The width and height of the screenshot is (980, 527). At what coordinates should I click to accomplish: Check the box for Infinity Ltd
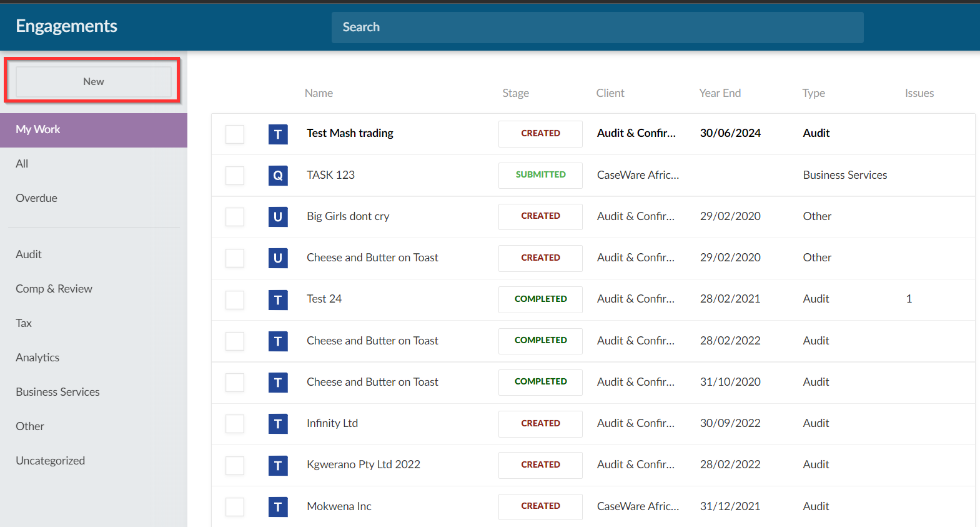pyautogui.click(x=235, y=424)
